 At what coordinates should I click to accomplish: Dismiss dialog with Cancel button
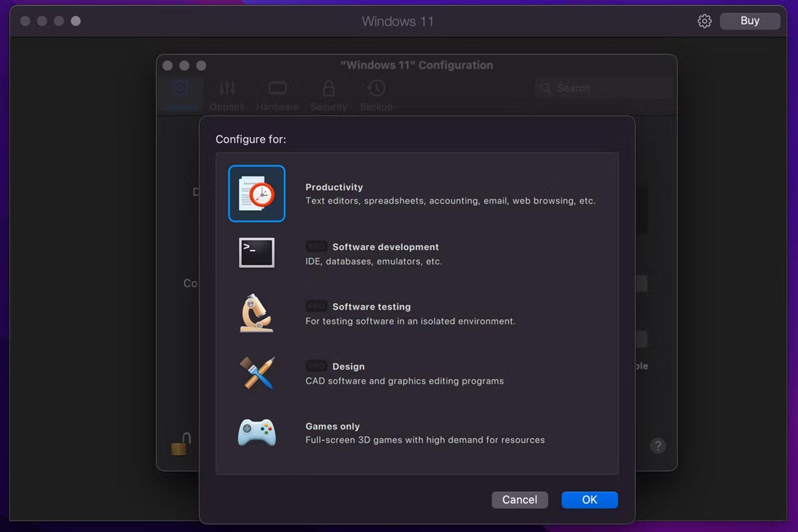pos(520,500)
